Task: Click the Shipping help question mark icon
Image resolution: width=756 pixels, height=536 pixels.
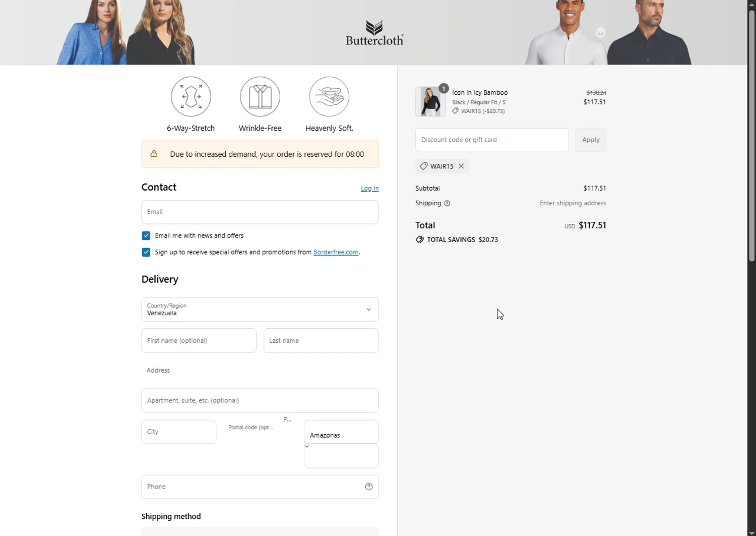Action: click(x=447, y=203)
